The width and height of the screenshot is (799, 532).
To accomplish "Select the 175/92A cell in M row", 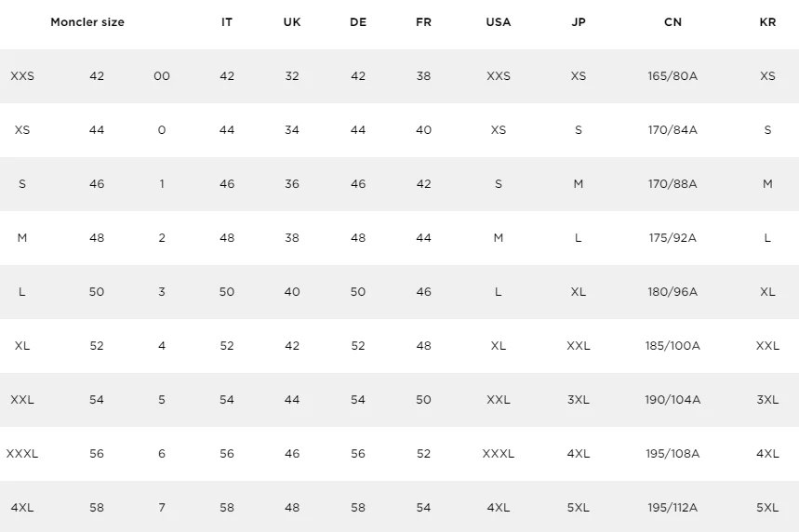I will [672, 238].
